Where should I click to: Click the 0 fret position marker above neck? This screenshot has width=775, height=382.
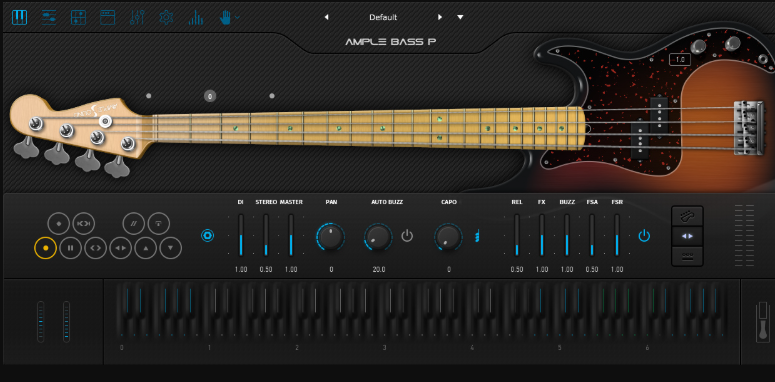[210, 96]
